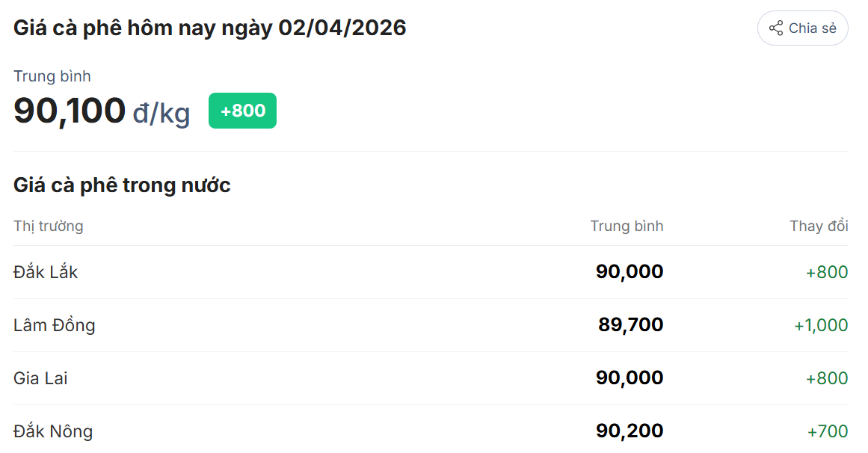Click the Thị trường column header

48,226
